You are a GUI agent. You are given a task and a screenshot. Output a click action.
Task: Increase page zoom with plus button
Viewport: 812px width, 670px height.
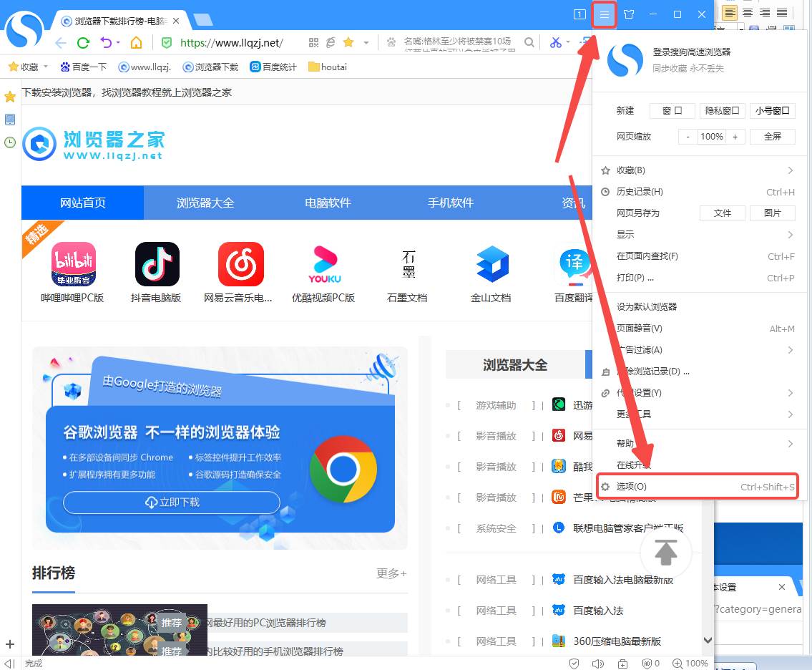(735, 137)
